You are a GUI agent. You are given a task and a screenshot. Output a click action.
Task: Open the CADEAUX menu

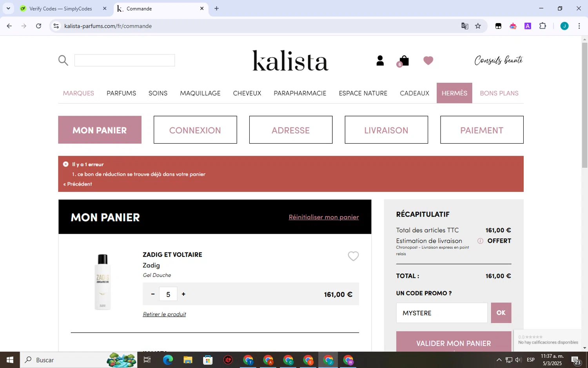click(x=414, y=93)
